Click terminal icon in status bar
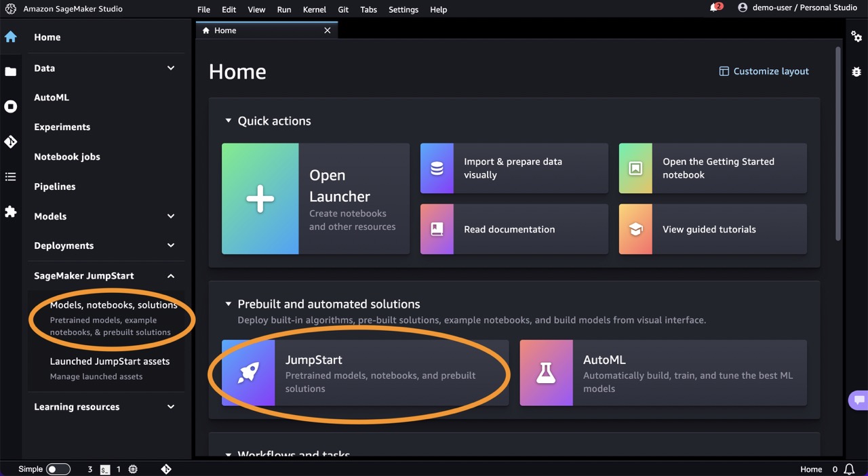 (105, 469)
